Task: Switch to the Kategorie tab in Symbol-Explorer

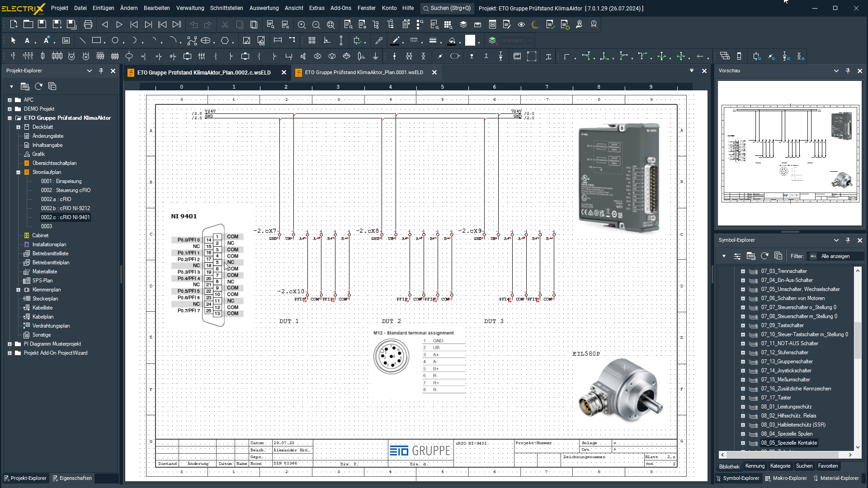Action: coord(780,466)
